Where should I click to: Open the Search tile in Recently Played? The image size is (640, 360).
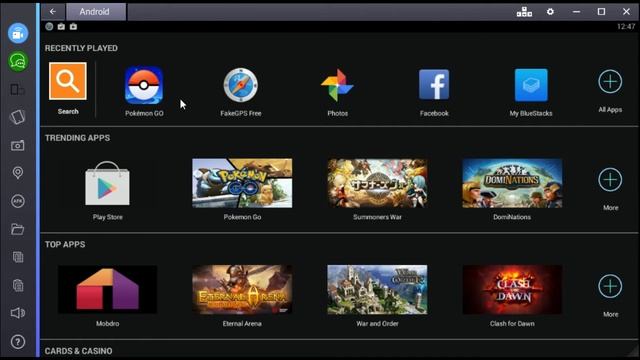pyautogui.click(x=68, y=81)
